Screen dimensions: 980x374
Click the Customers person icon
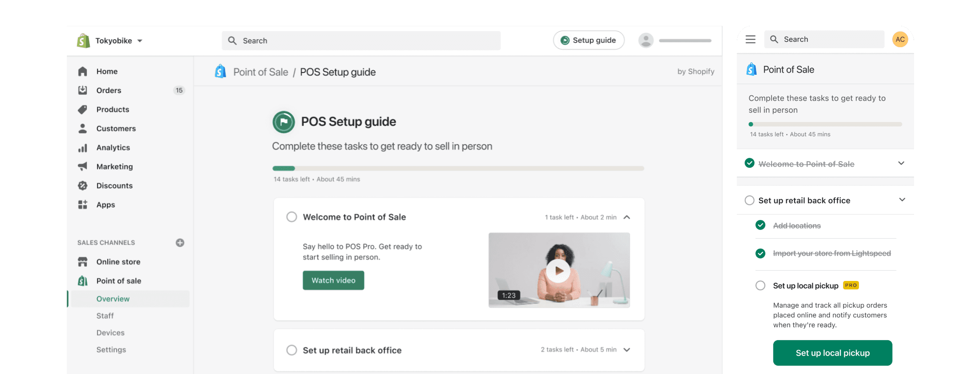(82, 129)
